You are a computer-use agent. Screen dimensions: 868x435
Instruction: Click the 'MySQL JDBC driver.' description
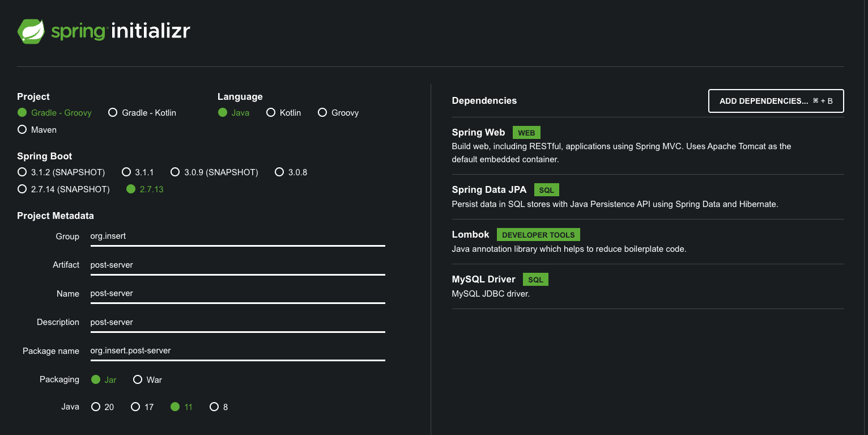point(491,294)
